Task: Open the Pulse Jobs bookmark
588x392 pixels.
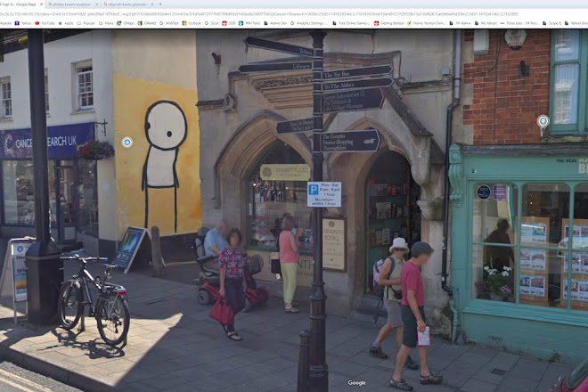Action: click(519, 23)
